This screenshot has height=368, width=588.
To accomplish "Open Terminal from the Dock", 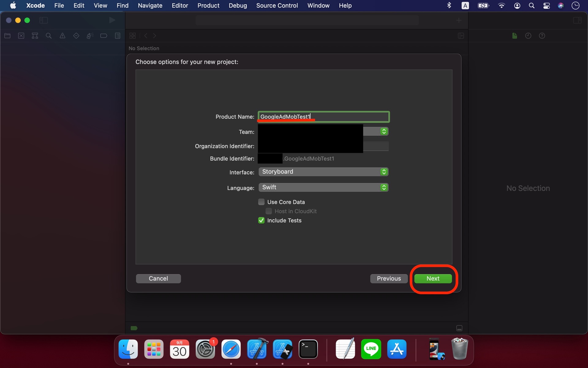I will 308,349.
